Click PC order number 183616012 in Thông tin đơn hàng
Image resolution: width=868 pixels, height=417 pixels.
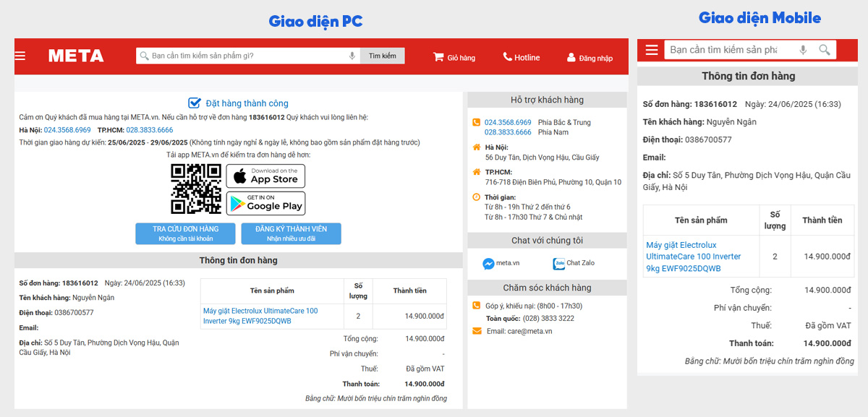pos(80,283)
